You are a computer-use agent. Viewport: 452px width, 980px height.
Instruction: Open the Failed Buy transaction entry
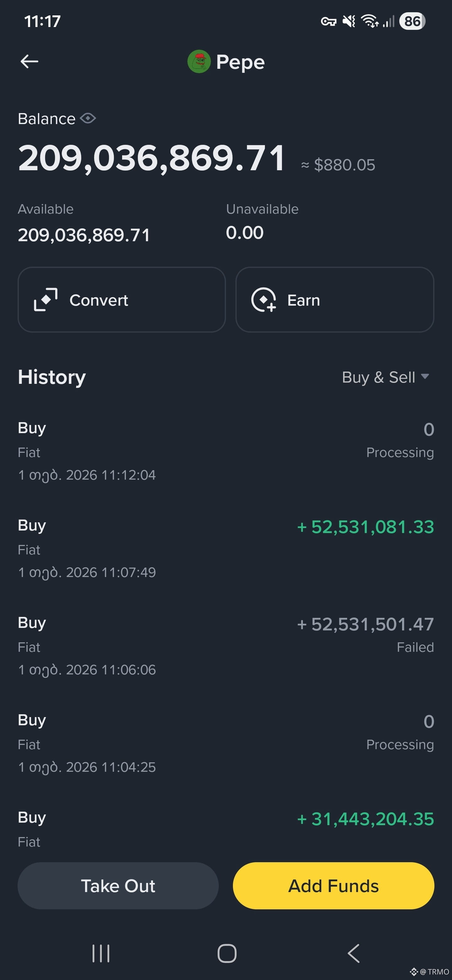pyautogui.click(x=226, y=646)
